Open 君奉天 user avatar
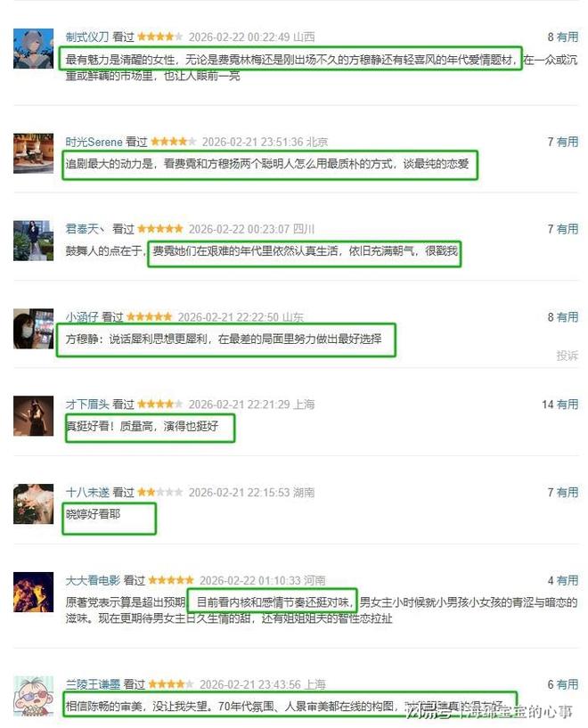Viewport: 588px width, 728px height. coord(34,241)
